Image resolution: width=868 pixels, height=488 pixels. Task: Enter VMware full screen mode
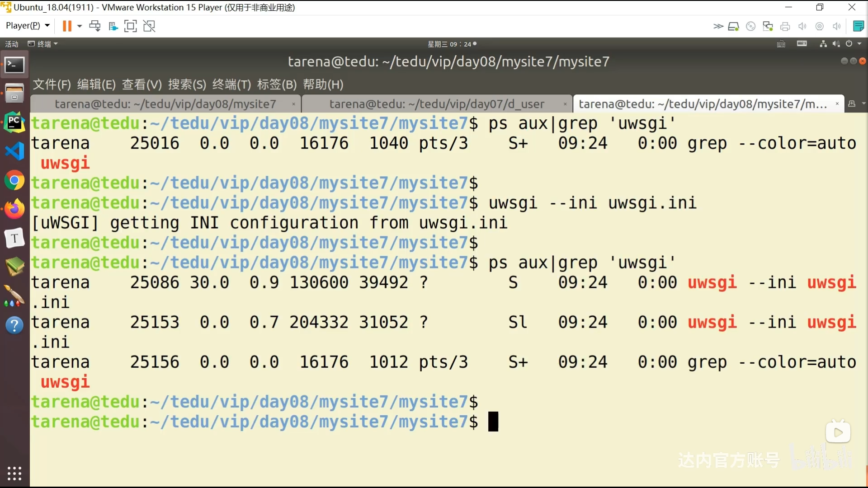tap(130, 26)
